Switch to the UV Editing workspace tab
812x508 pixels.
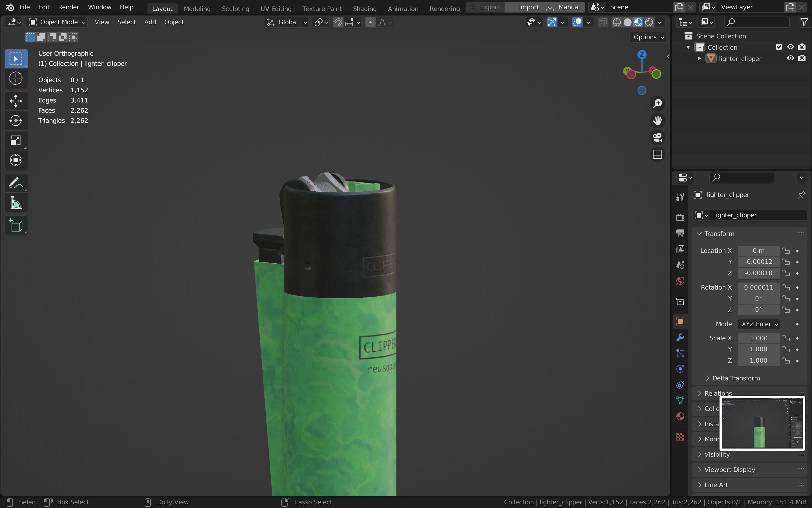point(276,9)
